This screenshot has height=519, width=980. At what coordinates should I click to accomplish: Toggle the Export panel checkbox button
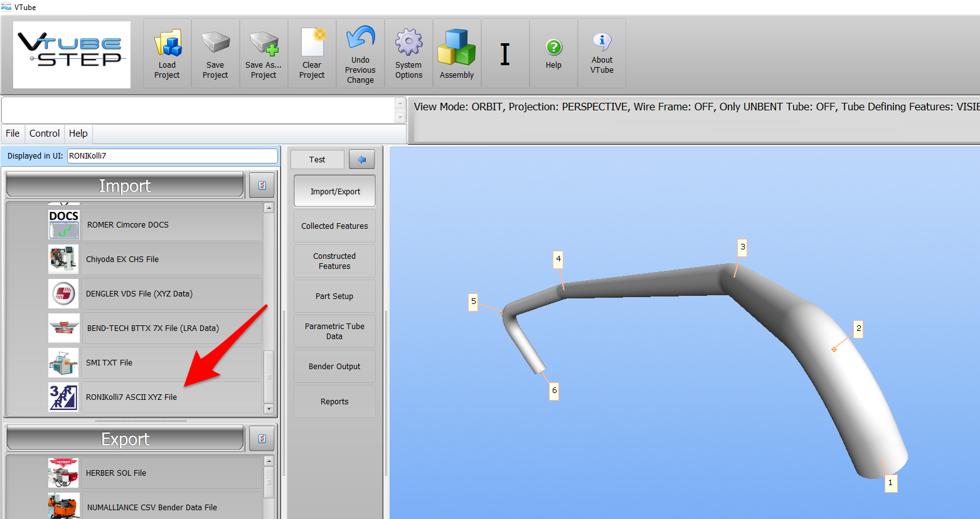pos(262,439)
